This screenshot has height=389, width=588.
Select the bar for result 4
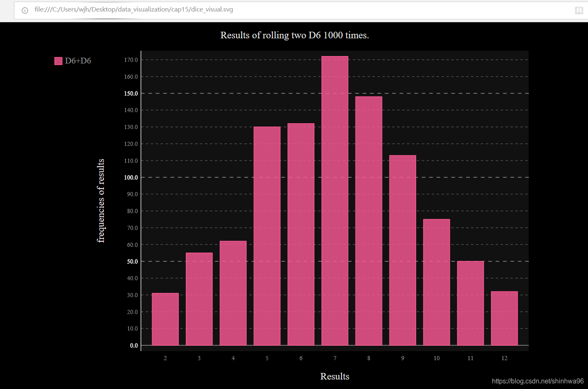[x=233, y=293]
